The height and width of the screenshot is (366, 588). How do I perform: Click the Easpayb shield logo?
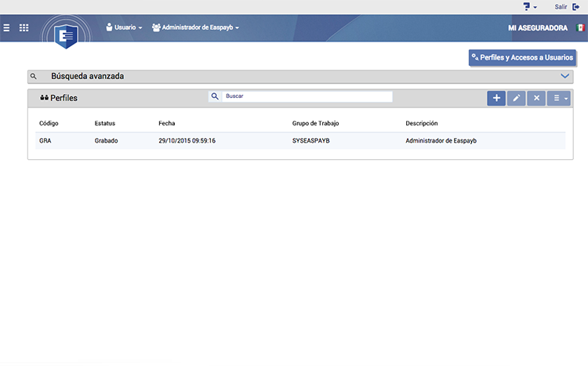[x=66, y=36]
